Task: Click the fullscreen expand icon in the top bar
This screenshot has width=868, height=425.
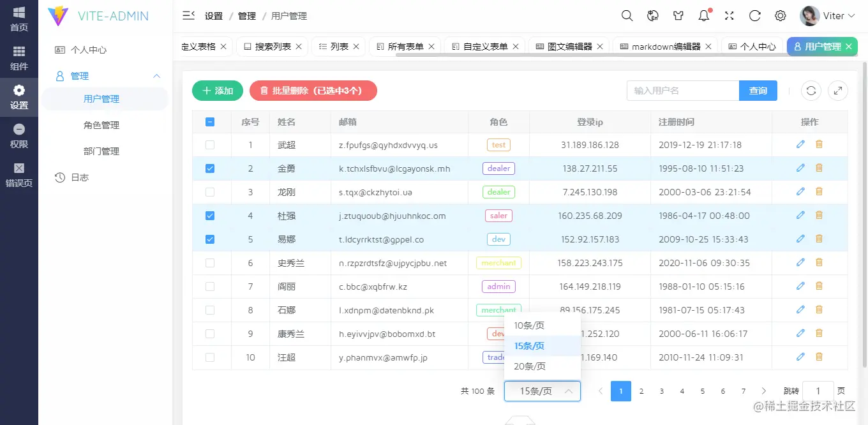Action: coord(729,15)
